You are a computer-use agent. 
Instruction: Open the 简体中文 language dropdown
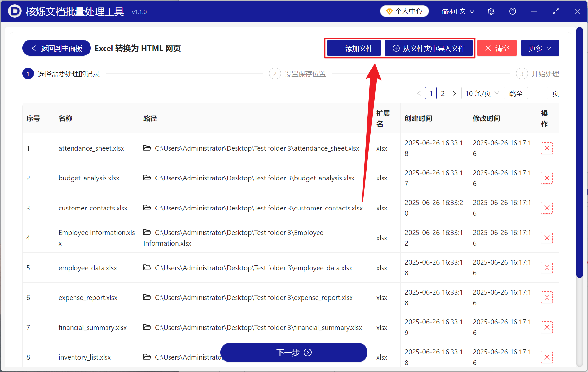[x=457, y=11]
